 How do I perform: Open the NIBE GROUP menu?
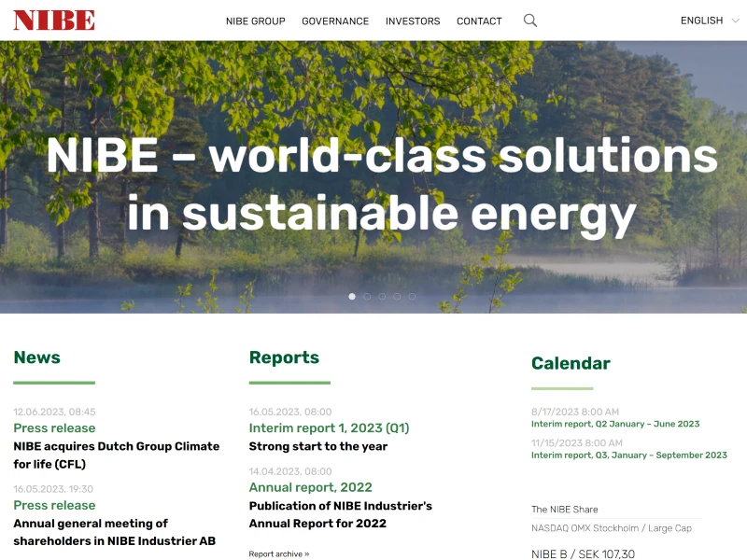(255, 21)
